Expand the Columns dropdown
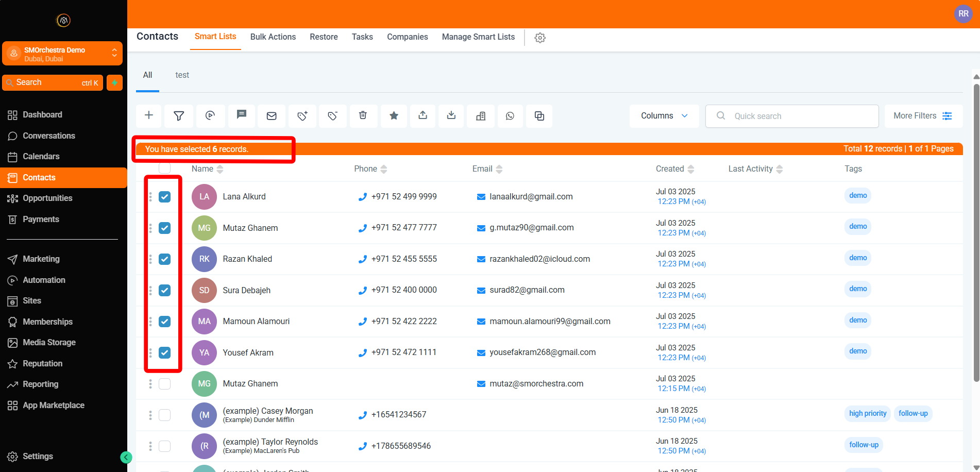The image size is (980, 472). (664, 116)
